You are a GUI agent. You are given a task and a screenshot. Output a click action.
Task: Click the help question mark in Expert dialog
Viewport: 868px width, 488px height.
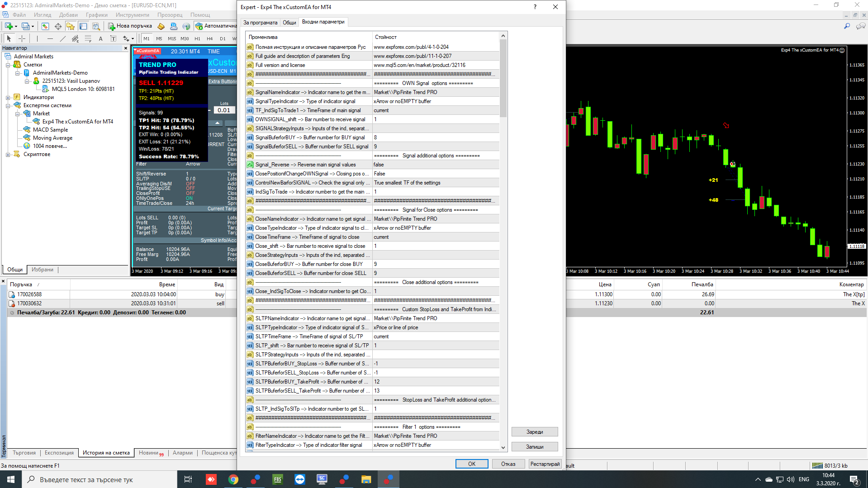point(535,7)
